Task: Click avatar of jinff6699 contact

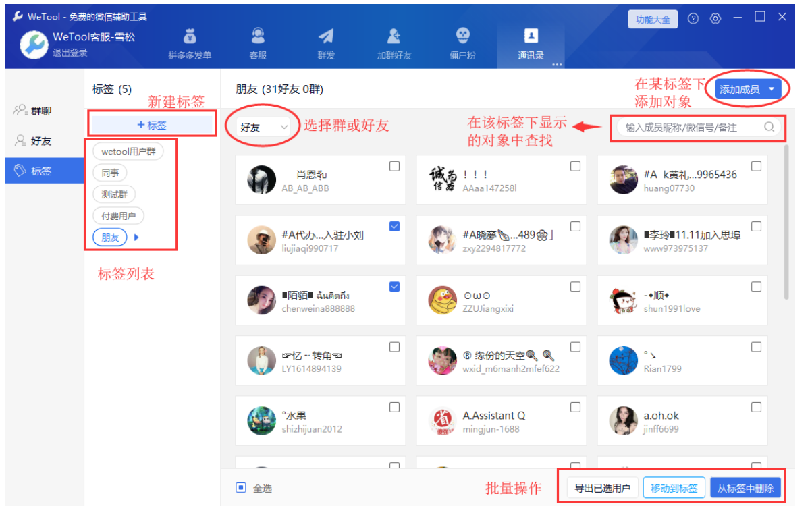Action: (624, 420)
